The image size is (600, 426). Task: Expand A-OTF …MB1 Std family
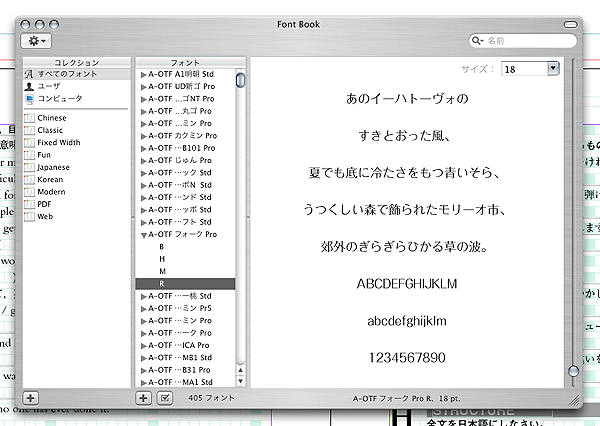click(143, 358)
